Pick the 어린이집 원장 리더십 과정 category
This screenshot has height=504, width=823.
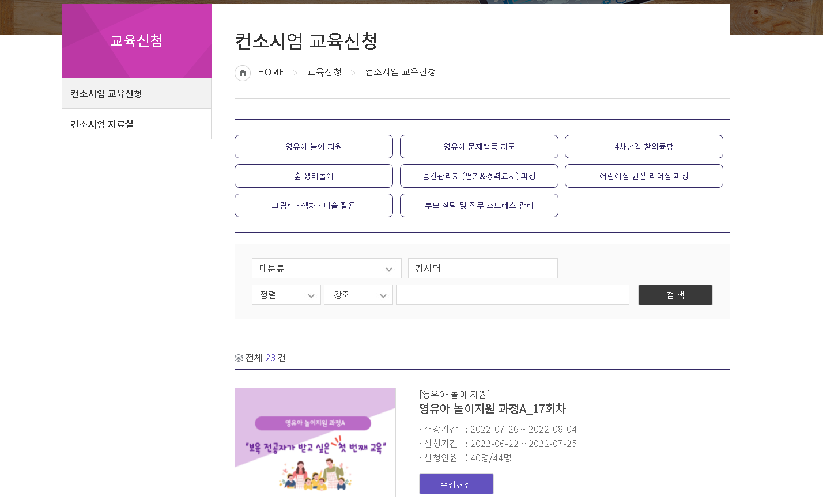coord(644,176)
